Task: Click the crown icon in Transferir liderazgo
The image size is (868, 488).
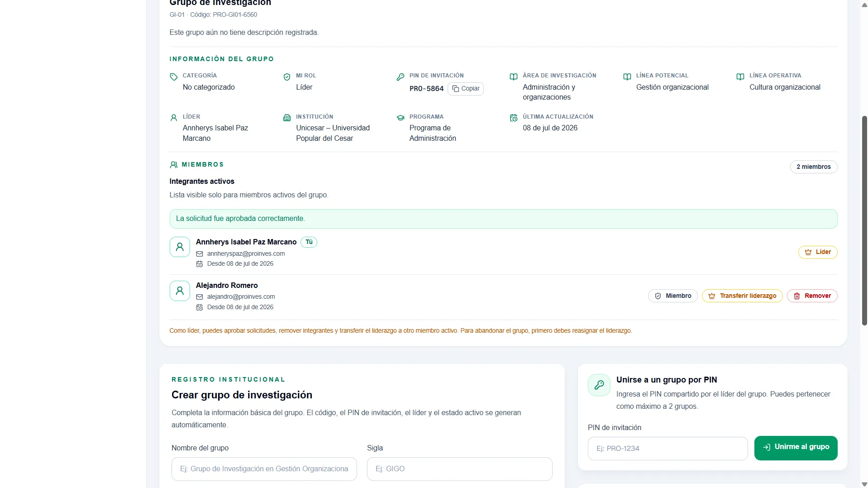Action: [712, 296]
